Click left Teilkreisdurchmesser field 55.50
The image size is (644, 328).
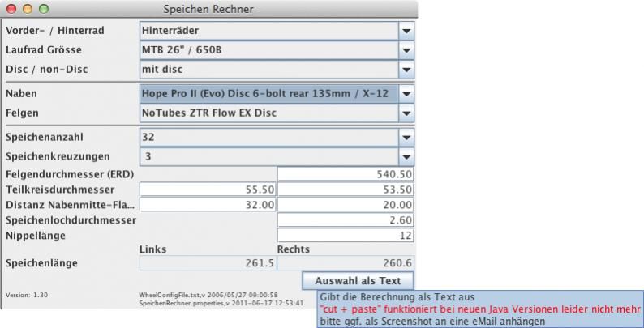click(x=208, y=190)
